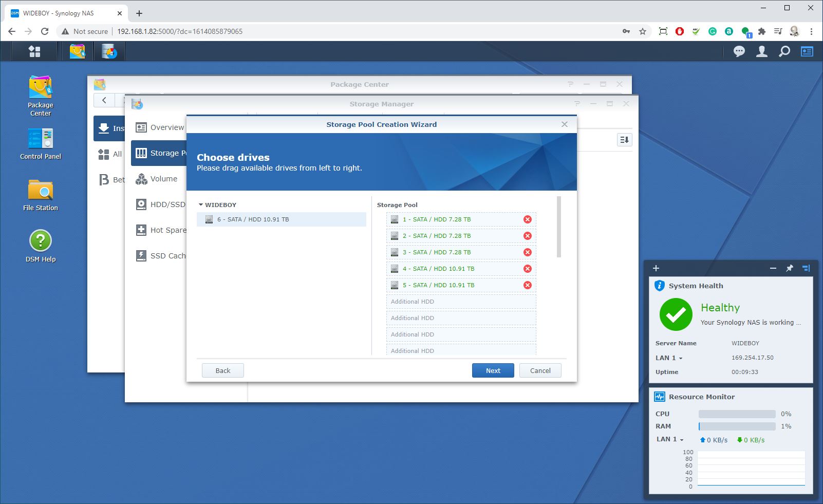The image size is (823, 504).
Task: Open DSM Help desktop icon
Action: (41, 246)
